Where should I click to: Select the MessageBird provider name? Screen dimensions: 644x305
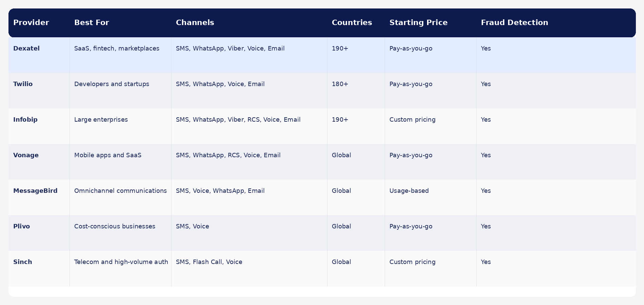35,191
